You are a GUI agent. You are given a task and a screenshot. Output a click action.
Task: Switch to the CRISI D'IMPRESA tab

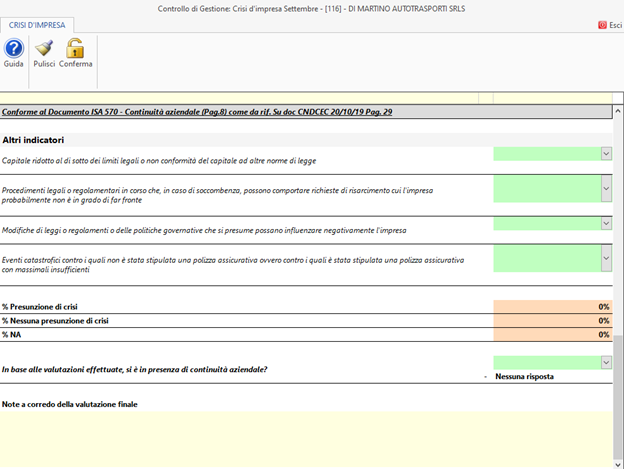tap(39, 24)
